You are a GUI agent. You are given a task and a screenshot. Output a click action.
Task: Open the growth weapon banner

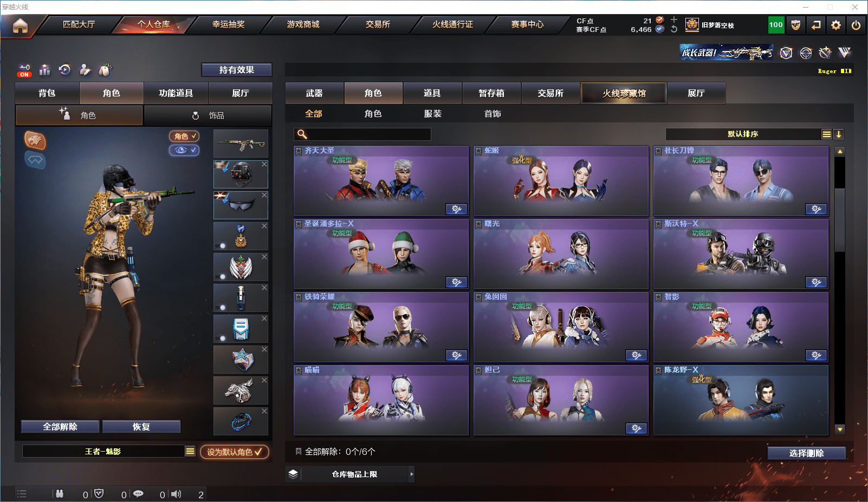pyautogui.click(x=727, y=53)
